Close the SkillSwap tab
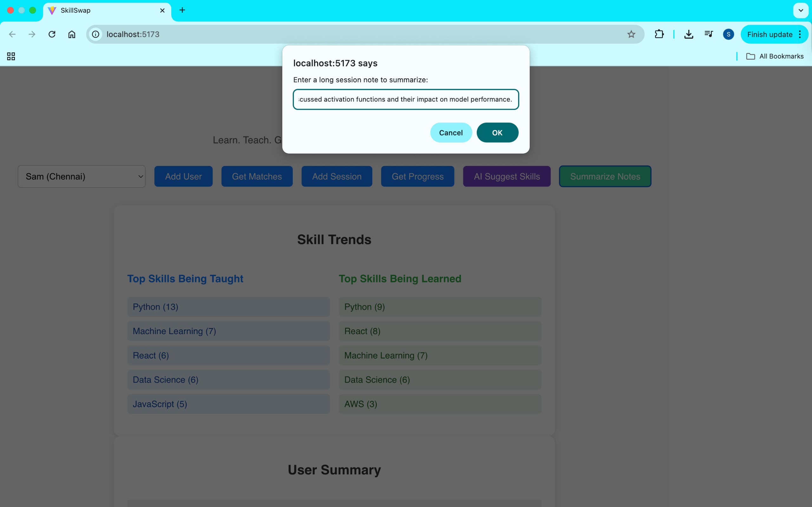Viewport: 812px width, 507px height. (162, 10)
